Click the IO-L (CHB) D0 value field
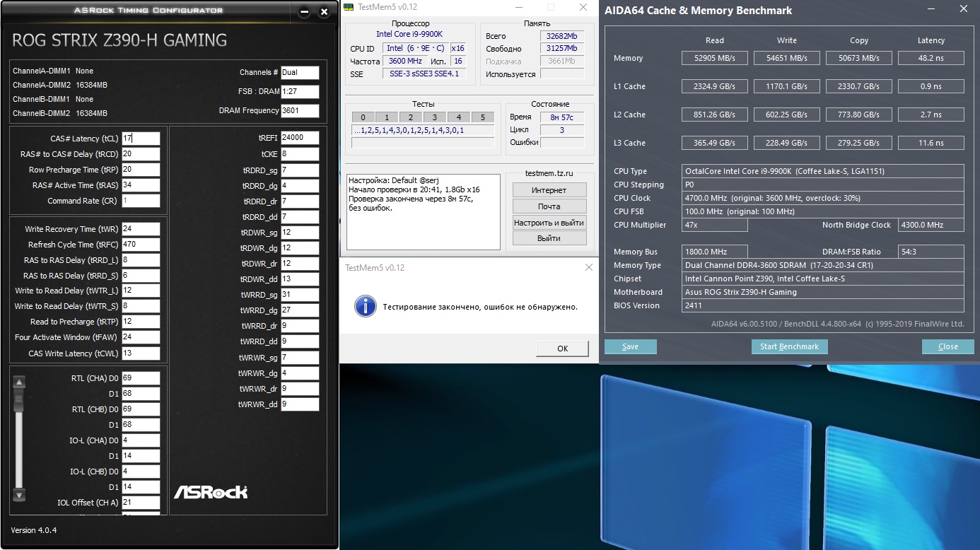This screenshot has width=980, height=550. [x=141, y=472]
